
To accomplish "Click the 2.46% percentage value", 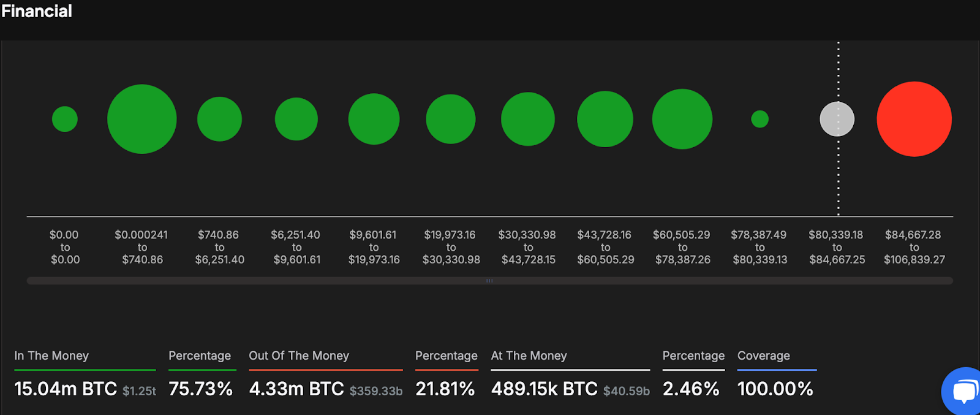I will [691, 389].
